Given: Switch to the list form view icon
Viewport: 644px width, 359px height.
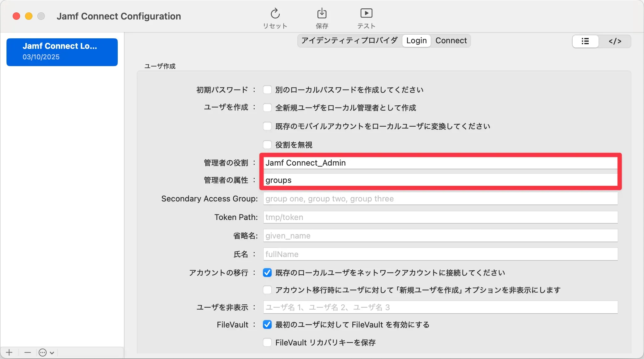Looking at the screenshot, I should tap(585, 41).
